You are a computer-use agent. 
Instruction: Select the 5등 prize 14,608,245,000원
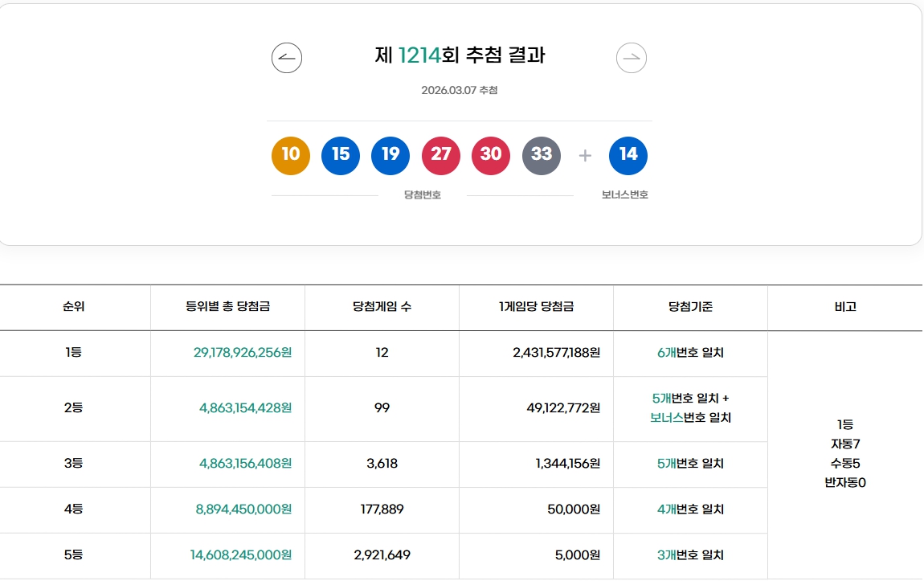click(227, 555)
